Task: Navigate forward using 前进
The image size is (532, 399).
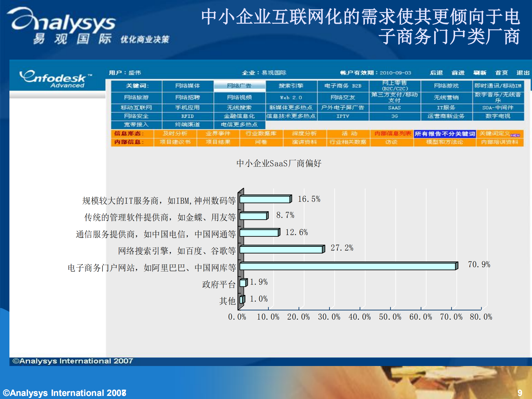Action: tap(459, 72)
